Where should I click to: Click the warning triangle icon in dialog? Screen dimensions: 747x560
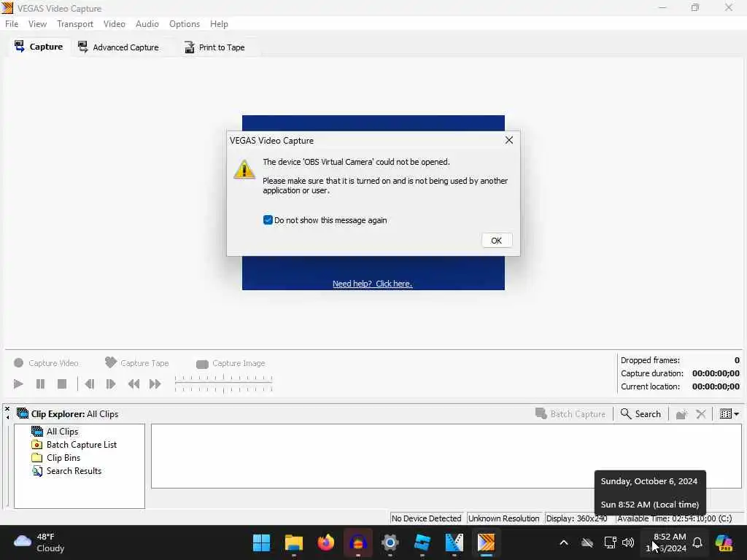point(244,169)
